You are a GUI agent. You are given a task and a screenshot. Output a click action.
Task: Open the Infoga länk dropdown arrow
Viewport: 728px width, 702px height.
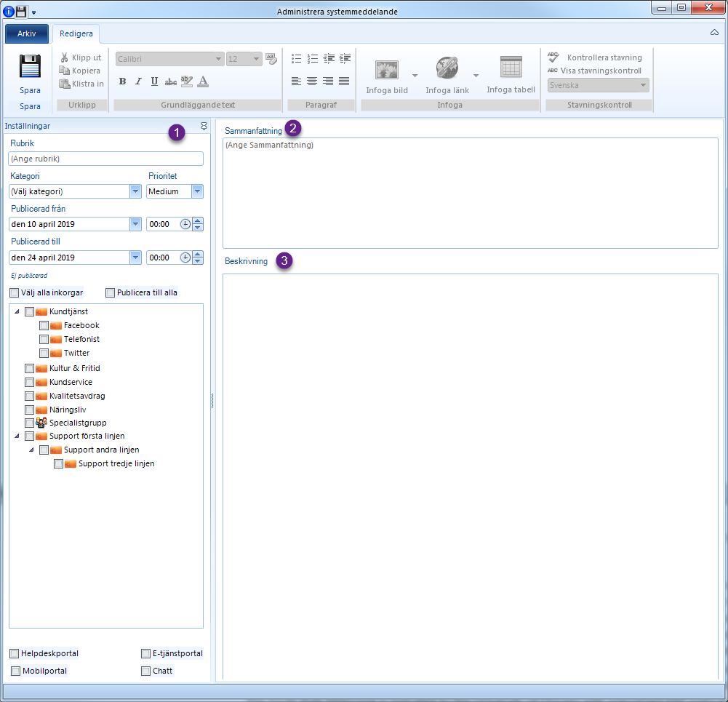[x=476, y=75]
